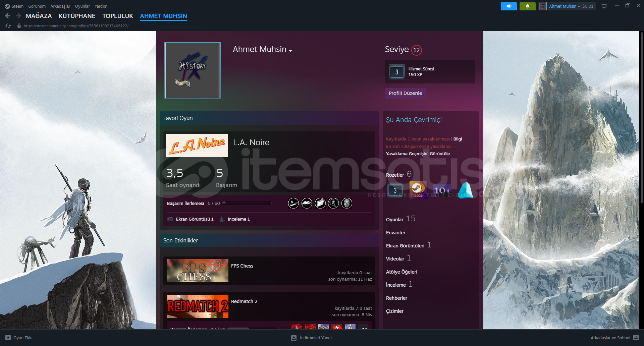Open the level 3 badge under Rozetler

pos(395,190)
